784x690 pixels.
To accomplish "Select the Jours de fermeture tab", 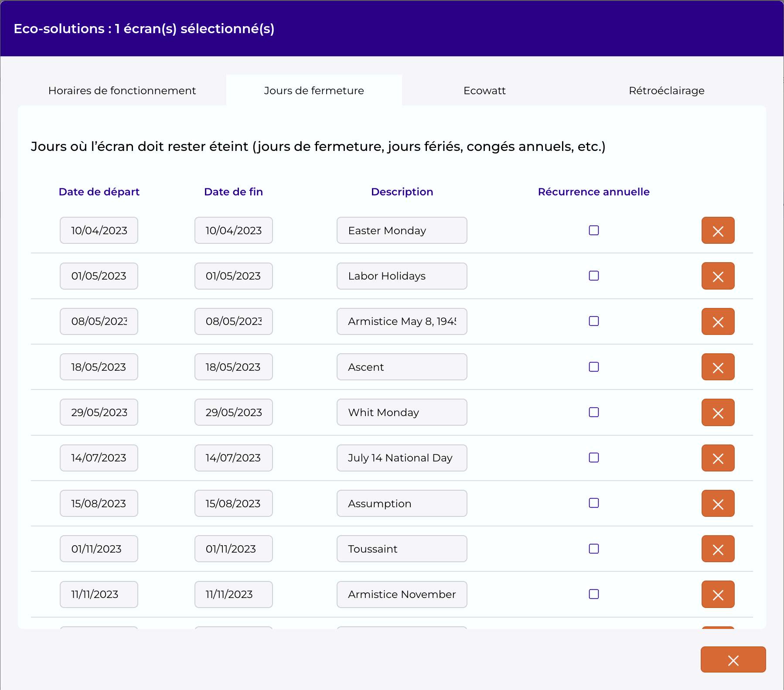I will (314, 91).
